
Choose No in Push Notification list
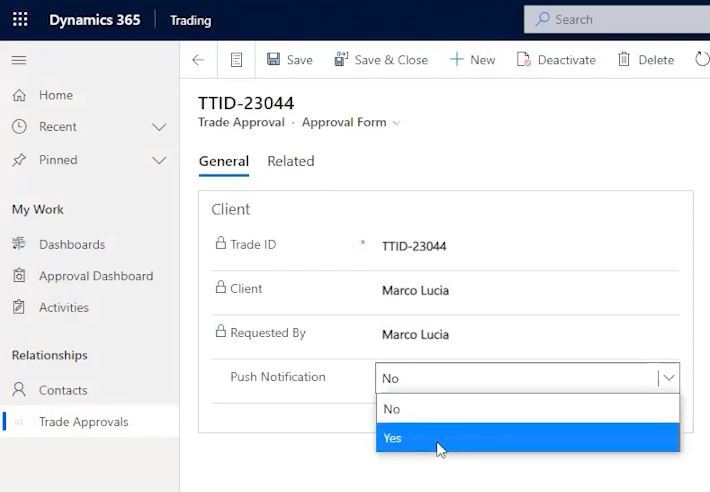coord(528,409)
